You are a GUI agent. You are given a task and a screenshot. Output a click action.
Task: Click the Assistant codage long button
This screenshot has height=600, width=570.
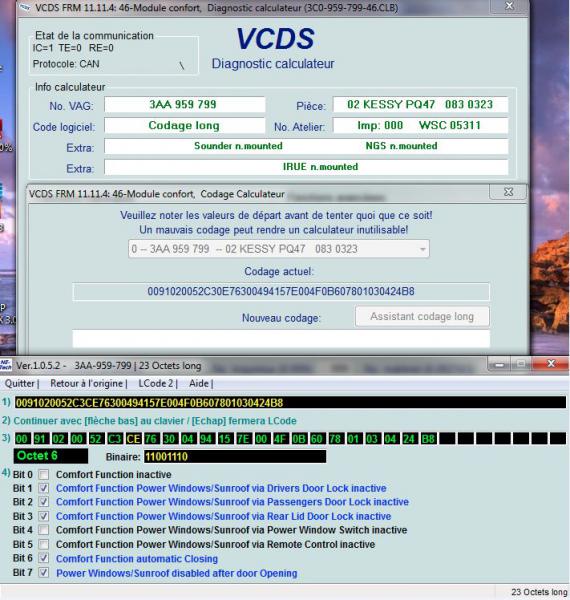pyautogui.click(x=422, y=316)
